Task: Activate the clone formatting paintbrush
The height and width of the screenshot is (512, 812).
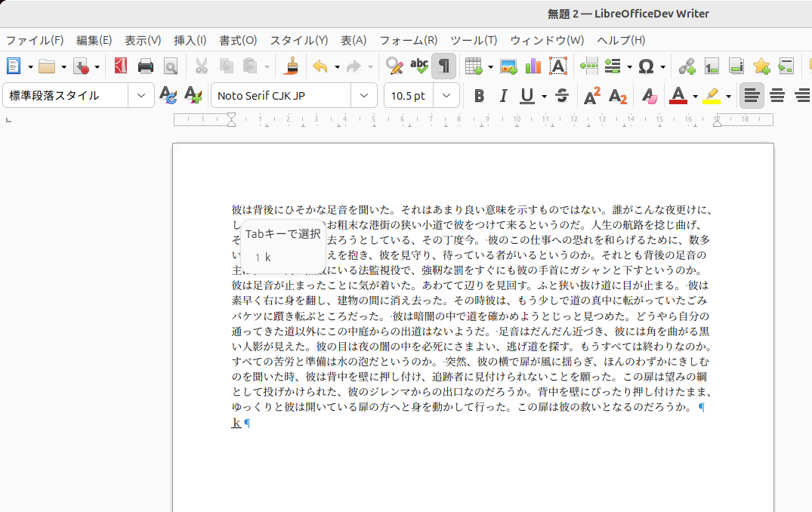Action: (292, 66)
